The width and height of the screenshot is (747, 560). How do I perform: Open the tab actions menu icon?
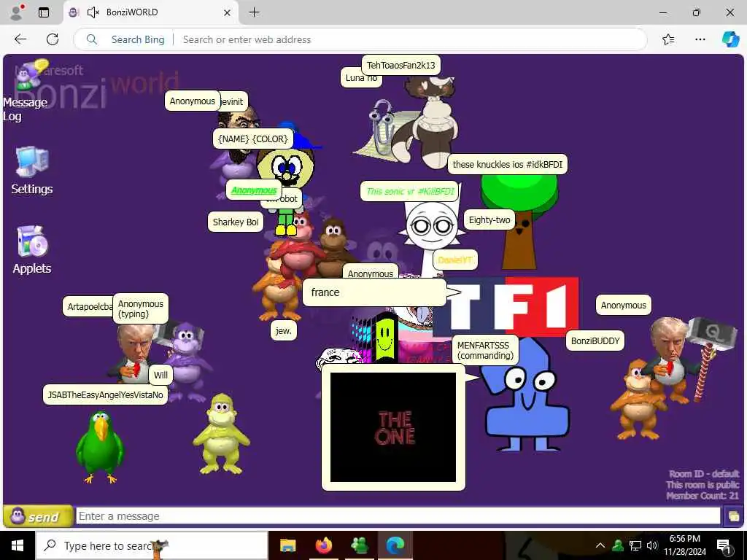pos(44,12)
